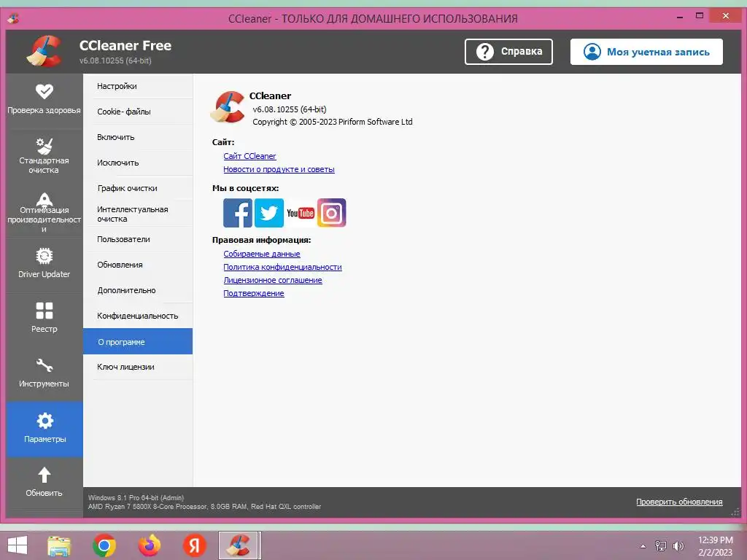Viewport: 747px width, 560px height.
Task: Open the Ключ лицензии section
Action: [138, 367]
